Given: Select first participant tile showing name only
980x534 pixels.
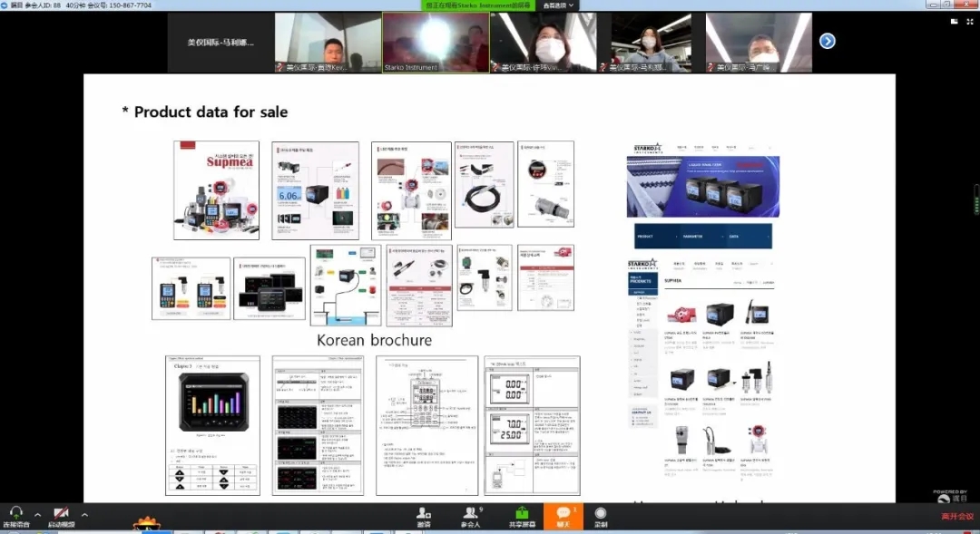Looking at the screenshot, I should [220, 42].
